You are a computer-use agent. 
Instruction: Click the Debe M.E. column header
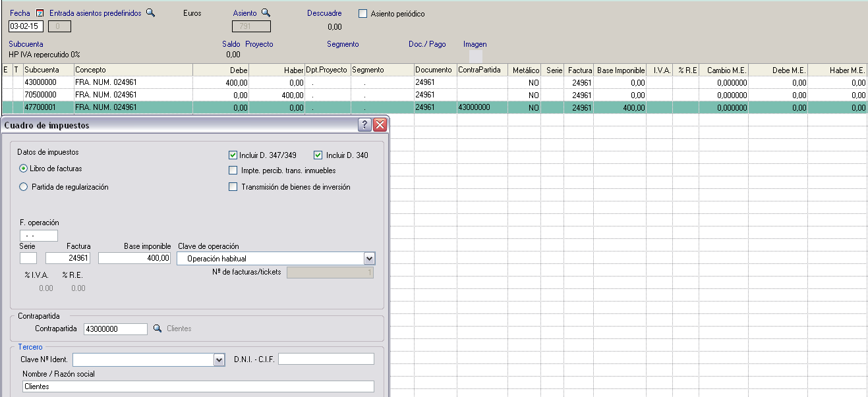[778, 70]
